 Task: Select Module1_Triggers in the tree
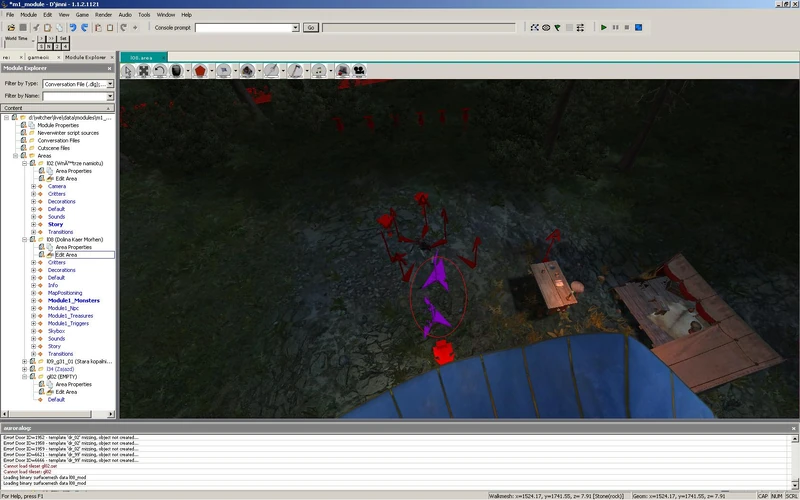click(68, 323)
